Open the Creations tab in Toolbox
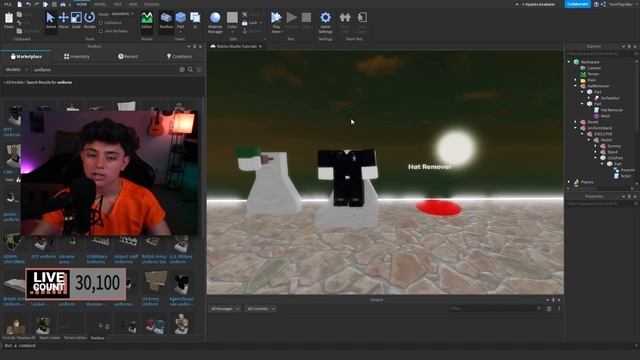This screenshot has width=640, height=360. tap(179, 56)
